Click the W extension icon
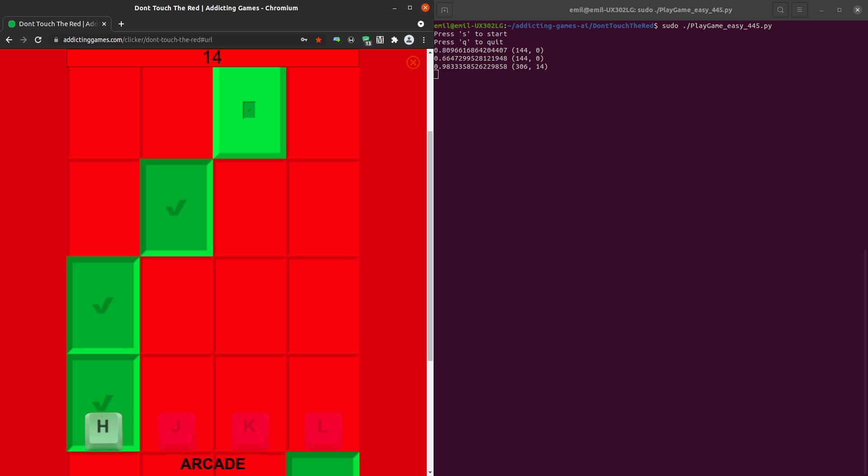 (x=351, y=40)
